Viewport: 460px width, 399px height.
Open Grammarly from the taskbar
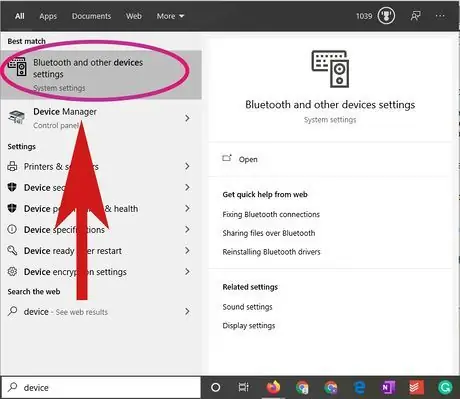tap(445, 387)
